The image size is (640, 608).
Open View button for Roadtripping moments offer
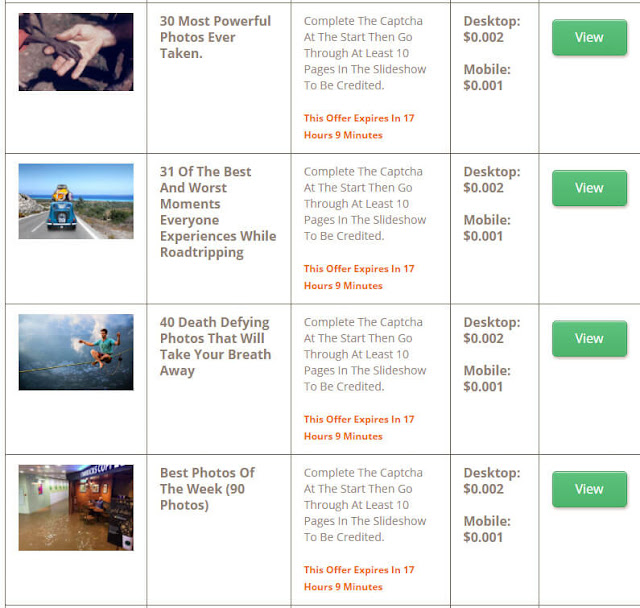(x=589, y=188)
